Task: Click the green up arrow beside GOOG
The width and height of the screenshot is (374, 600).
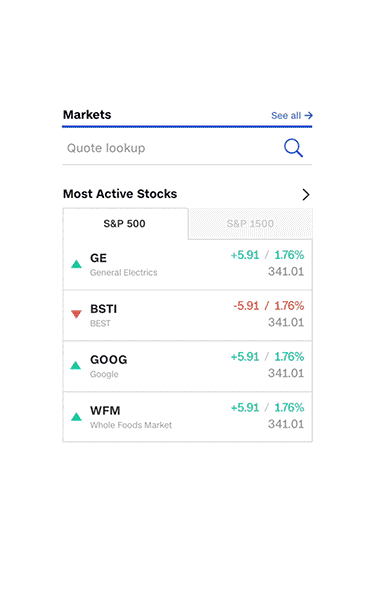Action: pos(76,365)
